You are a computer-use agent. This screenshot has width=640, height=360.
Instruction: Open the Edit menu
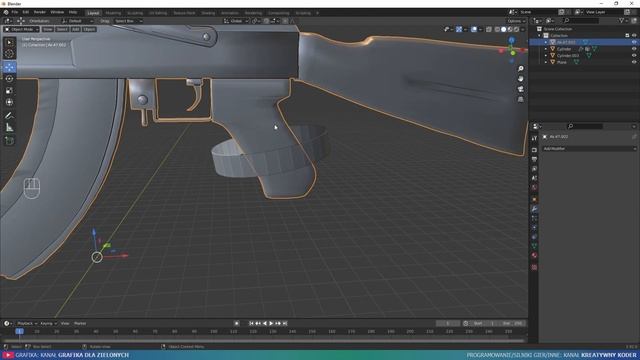point(26,12)
